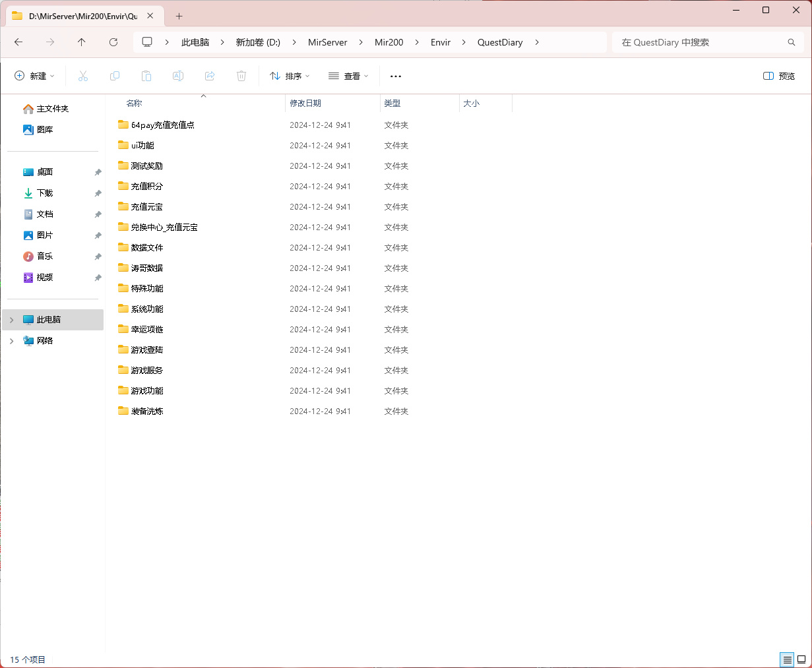
Task: Switch to details view layout icon
Action: click(787, 659)
